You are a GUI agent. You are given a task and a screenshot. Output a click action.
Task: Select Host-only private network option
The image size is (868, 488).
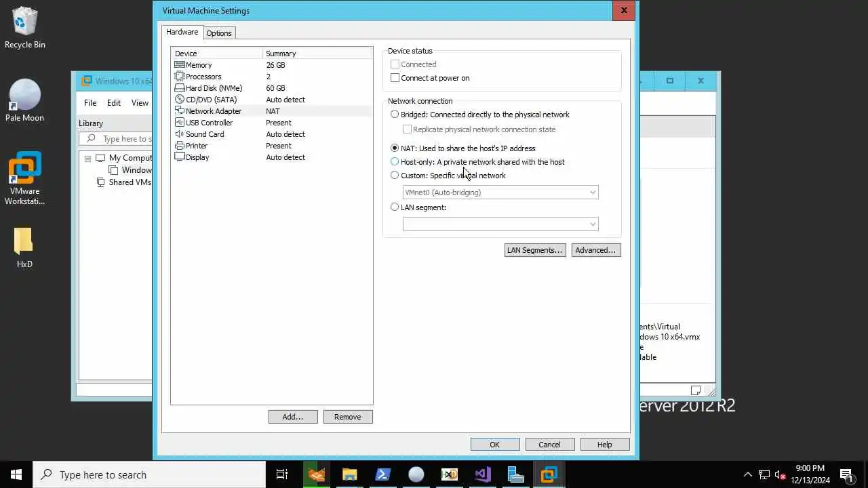(395, 162)
